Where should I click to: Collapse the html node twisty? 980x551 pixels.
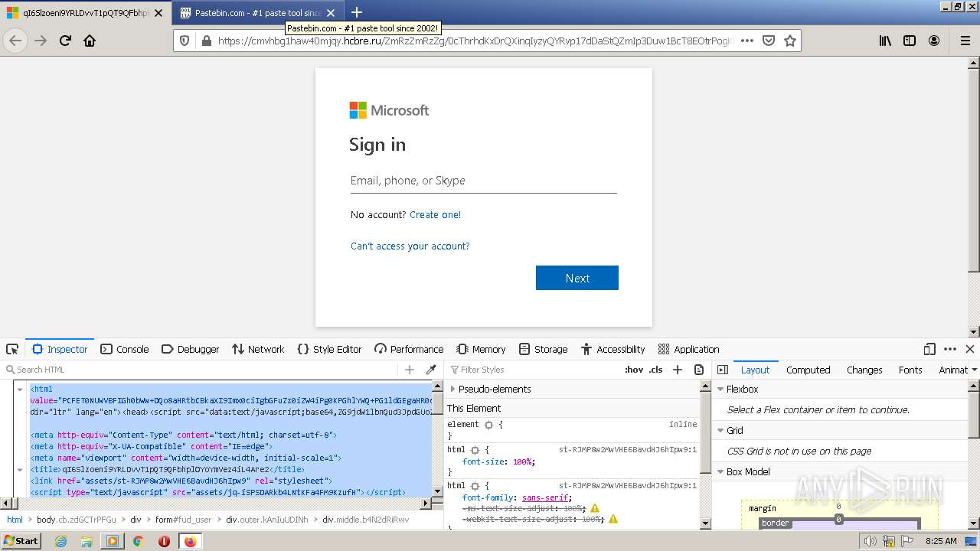click(x=20, y=389)
